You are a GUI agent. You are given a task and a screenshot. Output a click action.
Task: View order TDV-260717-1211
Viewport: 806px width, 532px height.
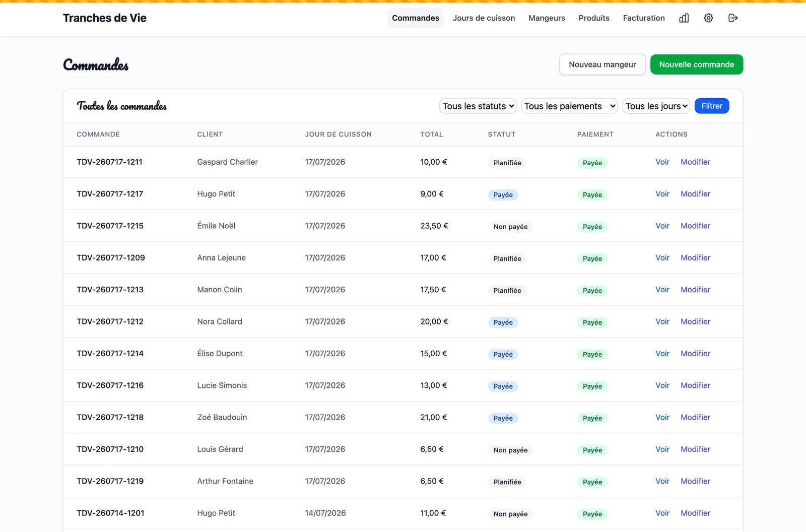pos(662,162)
